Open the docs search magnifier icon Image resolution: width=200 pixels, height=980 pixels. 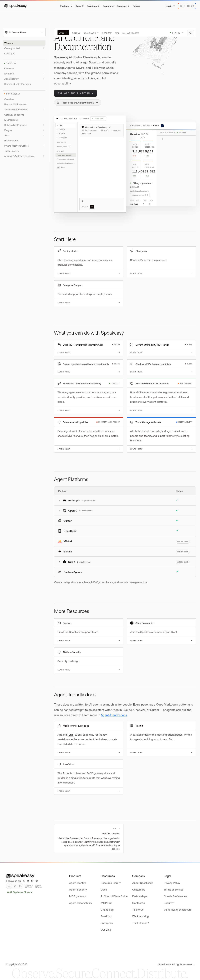[190, 33]
